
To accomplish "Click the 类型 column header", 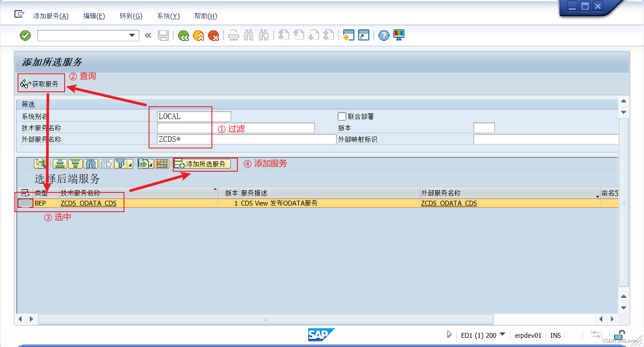I will 46,193.
